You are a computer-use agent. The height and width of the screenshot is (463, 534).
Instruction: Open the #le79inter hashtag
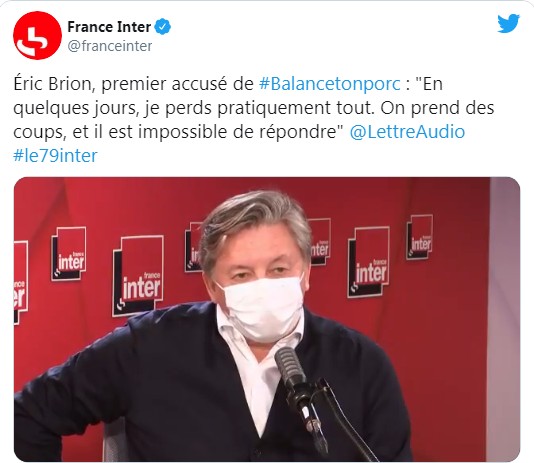(x=55, y=156)
